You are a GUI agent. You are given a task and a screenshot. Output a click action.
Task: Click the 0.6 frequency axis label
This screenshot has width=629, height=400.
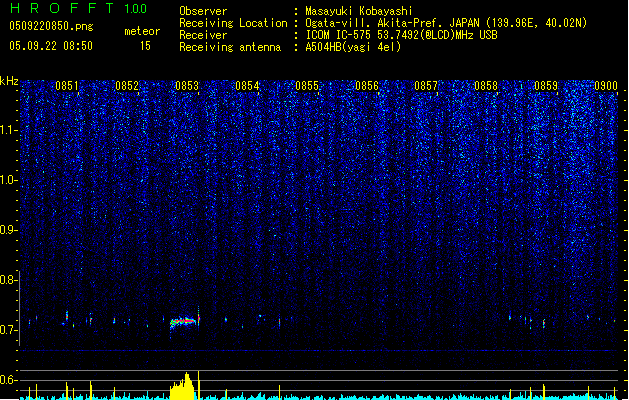coord(8,380)
